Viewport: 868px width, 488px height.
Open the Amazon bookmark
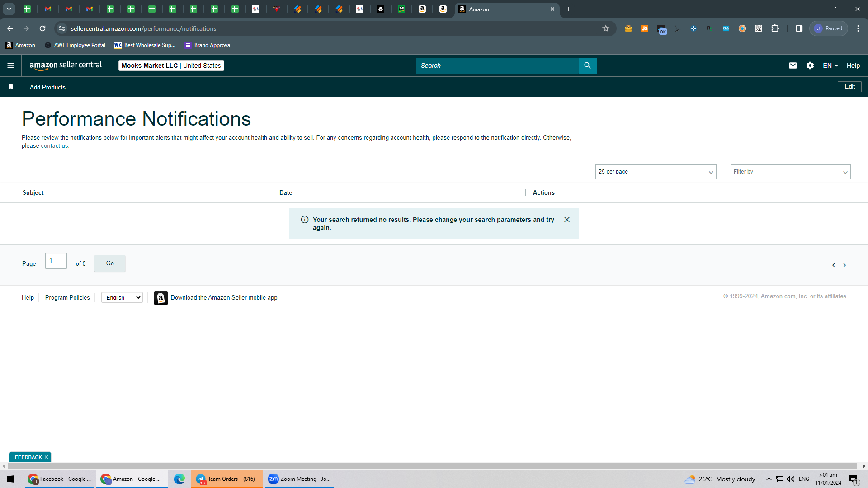pyautogui.click(x=20, y=45)
